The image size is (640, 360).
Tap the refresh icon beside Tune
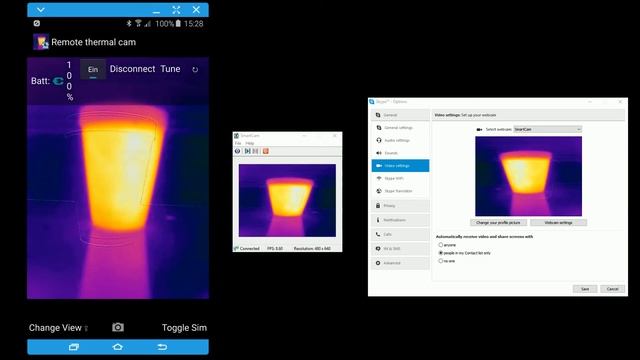[195, 69]
